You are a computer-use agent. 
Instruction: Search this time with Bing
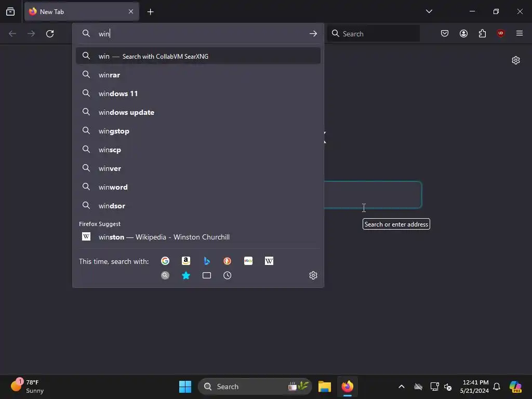tap(207, 261)
